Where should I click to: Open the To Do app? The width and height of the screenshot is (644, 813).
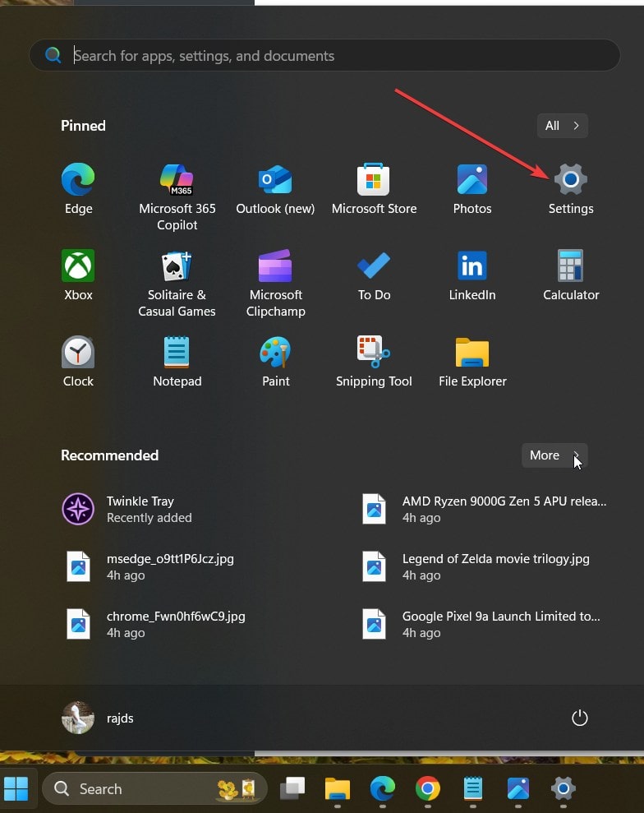(x=374, y=275)
